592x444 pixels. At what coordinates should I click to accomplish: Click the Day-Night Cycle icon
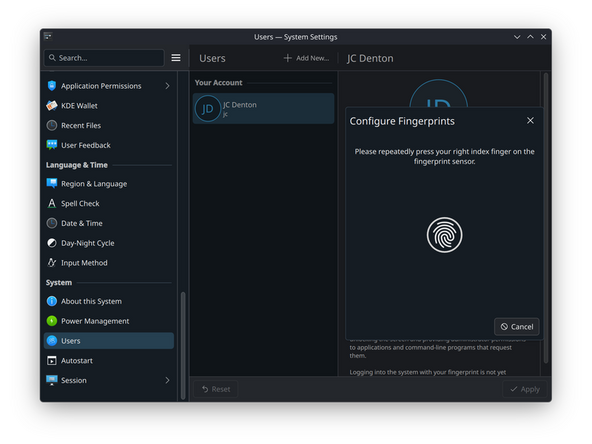click(x=52, y=243)
